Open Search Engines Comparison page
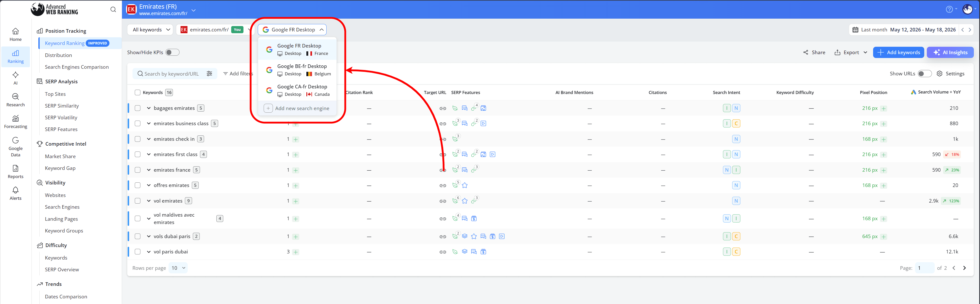Screen dimensions: 980x304 tap(77, 67)
